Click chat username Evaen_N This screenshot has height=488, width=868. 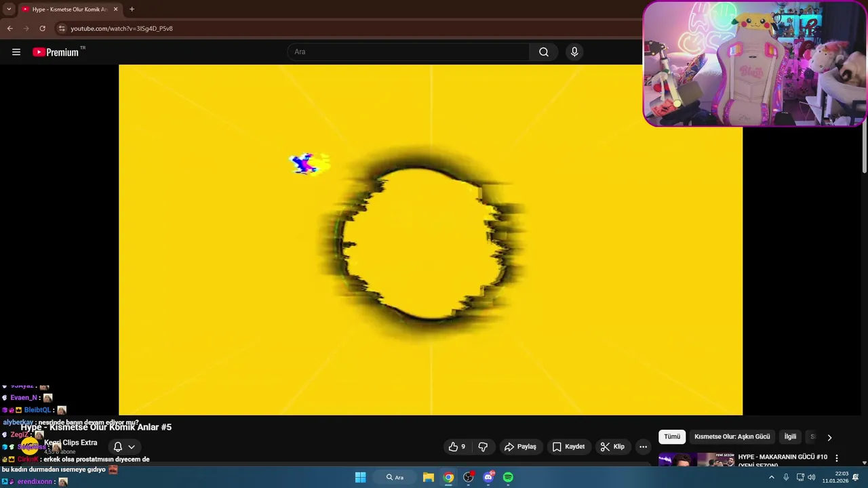pyautogui.click(x=24, y=398)
